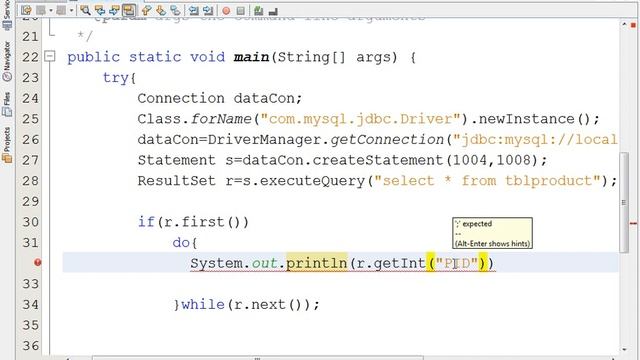Screen dimensions: 640x360
Task: Click "DriverManager" class name
Action: click(x=264, y=140)
